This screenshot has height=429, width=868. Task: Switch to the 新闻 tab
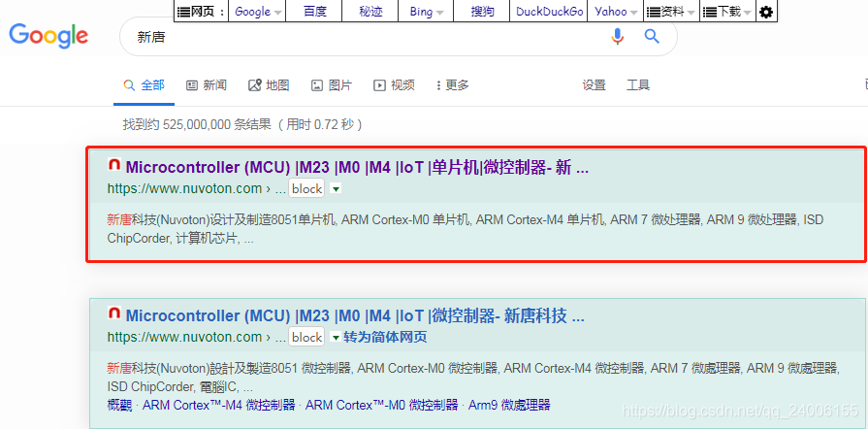tap(207, 85)
